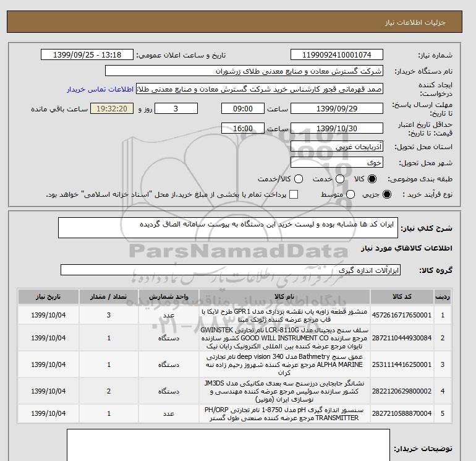Click the کد کالا column header
Image resolution: width=476 pixels, height=461 pixels.
click(402, 296)
